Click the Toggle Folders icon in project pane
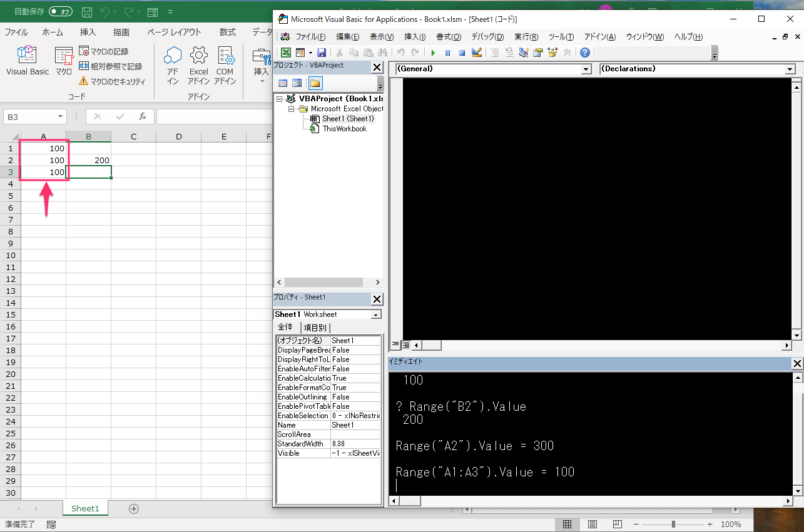804x532 pixels. point(315,83)
